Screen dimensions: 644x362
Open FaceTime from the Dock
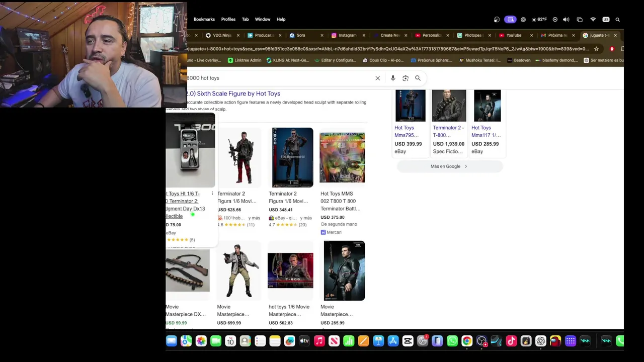216,341
